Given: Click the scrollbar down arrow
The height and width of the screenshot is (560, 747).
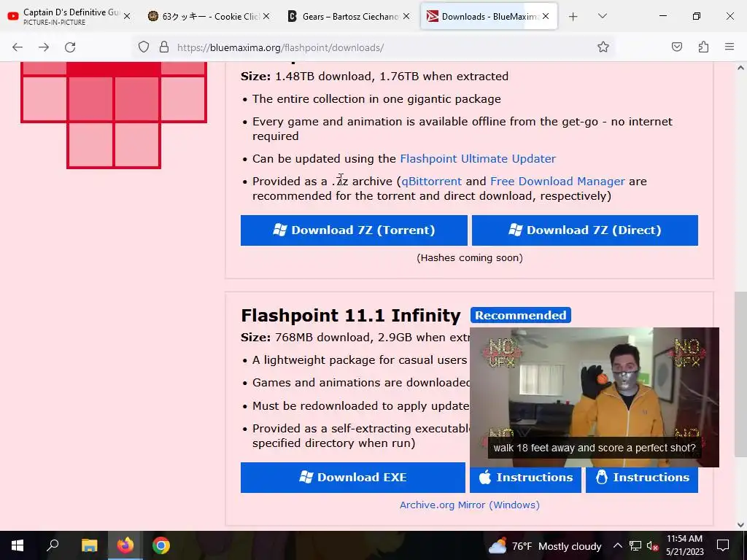Looking at the screenshot, I should pos(740,525).
